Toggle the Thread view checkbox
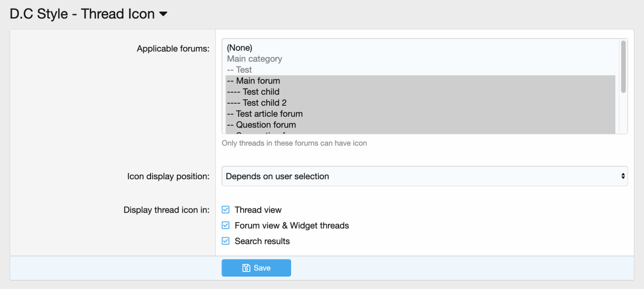This screenshot has width=644, height=289. tap(225, 210)
